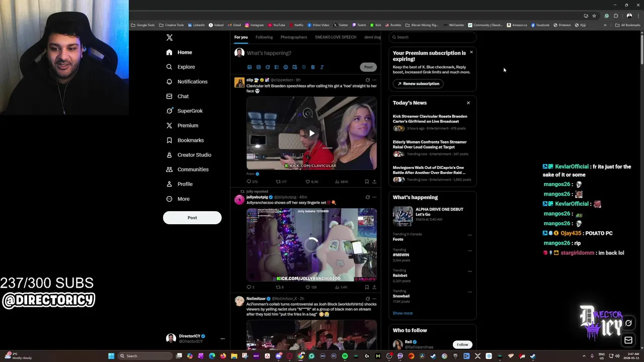Bookmark the jollybutpig post
The image size is (644, 362).
(x=367, y=287)
